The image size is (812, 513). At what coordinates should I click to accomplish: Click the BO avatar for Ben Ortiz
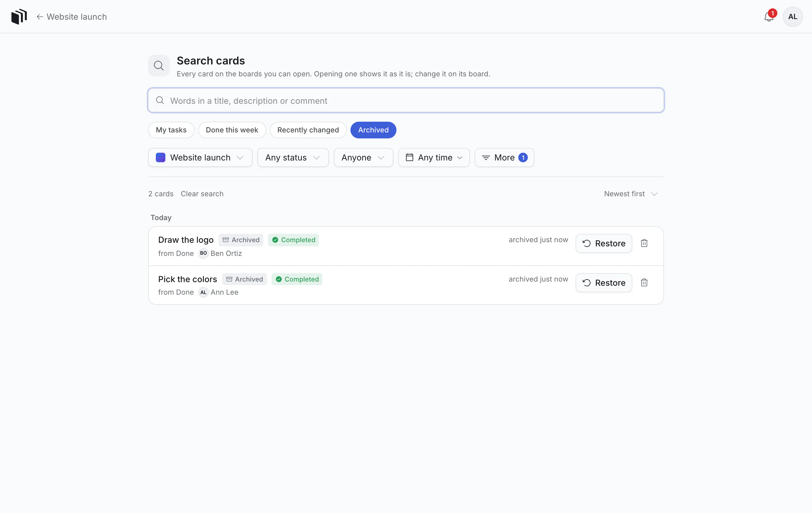203,253
